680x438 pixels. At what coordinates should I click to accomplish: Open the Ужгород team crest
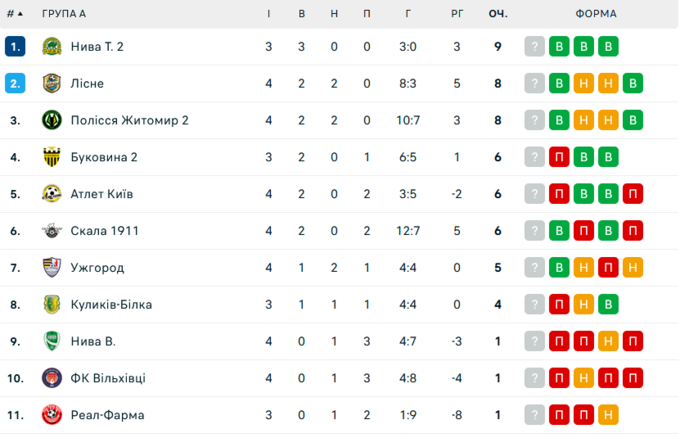coord(52,268)
